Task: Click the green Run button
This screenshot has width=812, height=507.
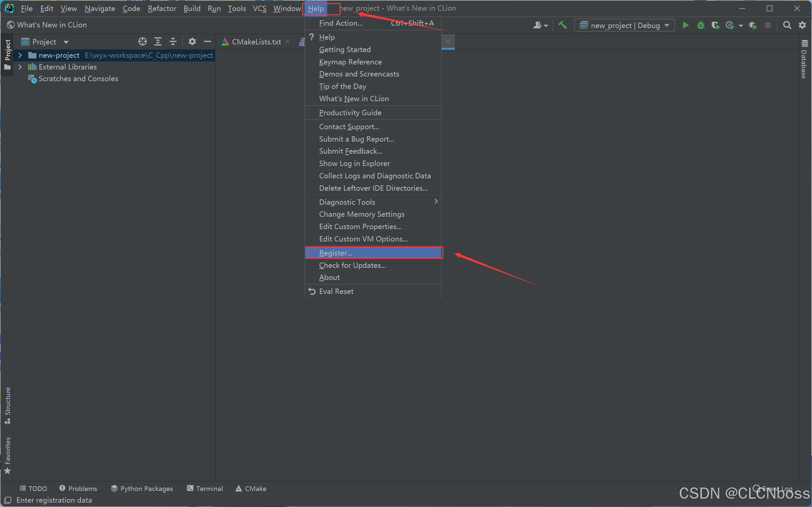Action: [685, 25]
